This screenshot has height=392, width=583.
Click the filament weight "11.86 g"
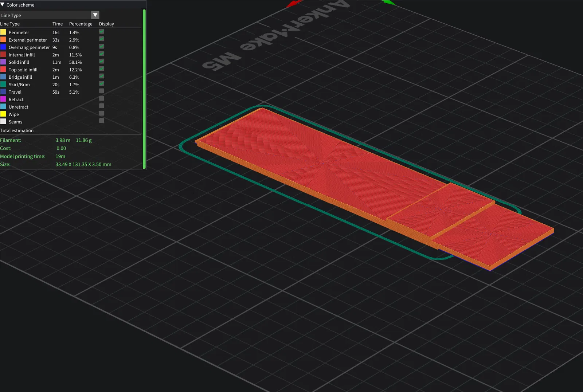pos(84,140)
